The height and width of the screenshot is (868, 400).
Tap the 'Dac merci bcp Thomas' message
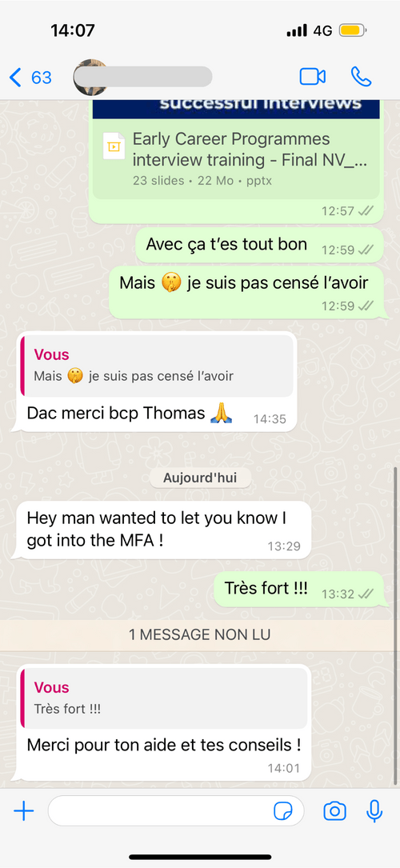tap(154, 382)
